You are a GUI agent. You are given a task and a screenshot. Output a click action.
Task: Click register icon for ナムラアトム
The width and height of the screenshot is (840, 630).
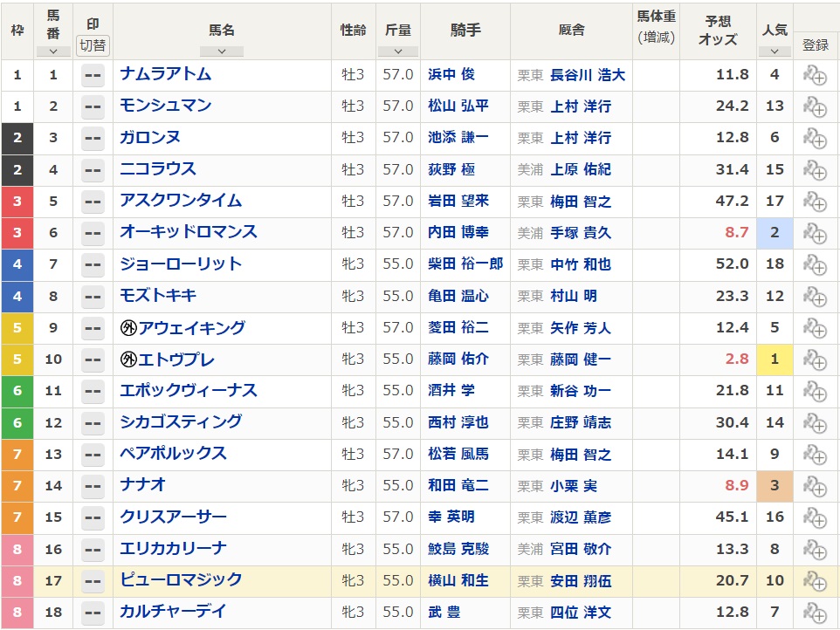tap(815, 75)
